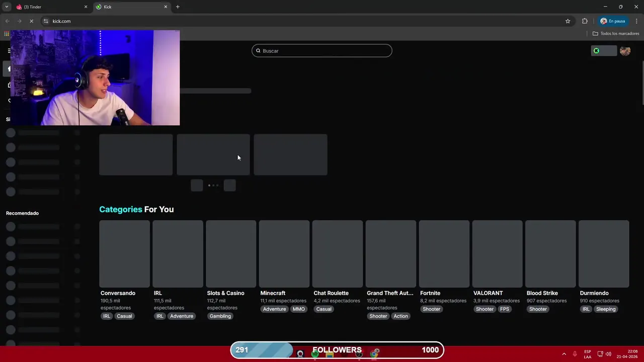Go to previous carousel slide

point(197,186)
